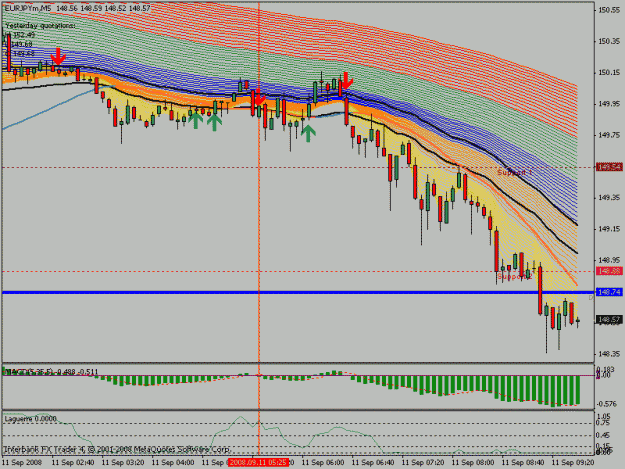Click the red sell arrow after 06:00
The width and height of the screenshot is (625, 469).
pyautogui.click(x=347, y=81)
